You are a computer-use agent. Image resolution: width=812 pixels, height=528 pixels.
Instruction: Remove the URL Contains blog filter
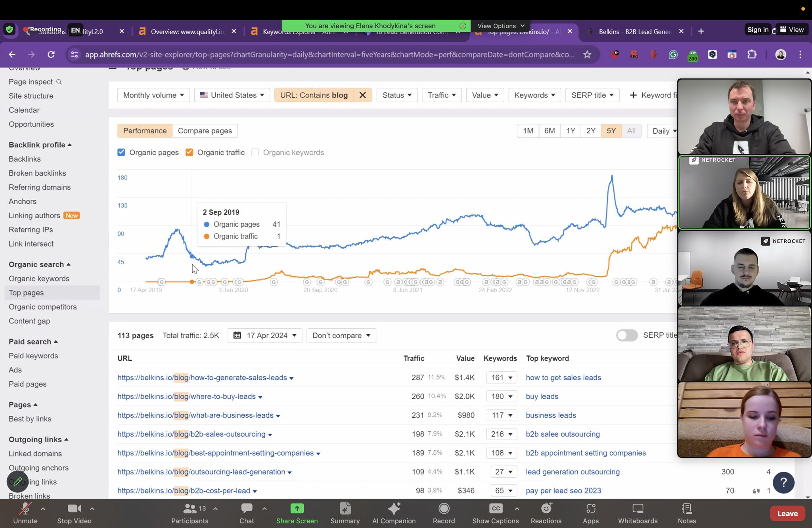362,95
